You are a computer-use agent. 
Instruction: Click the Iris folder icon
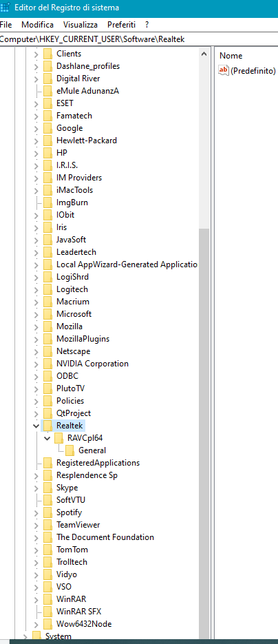(x=48, y=227)
